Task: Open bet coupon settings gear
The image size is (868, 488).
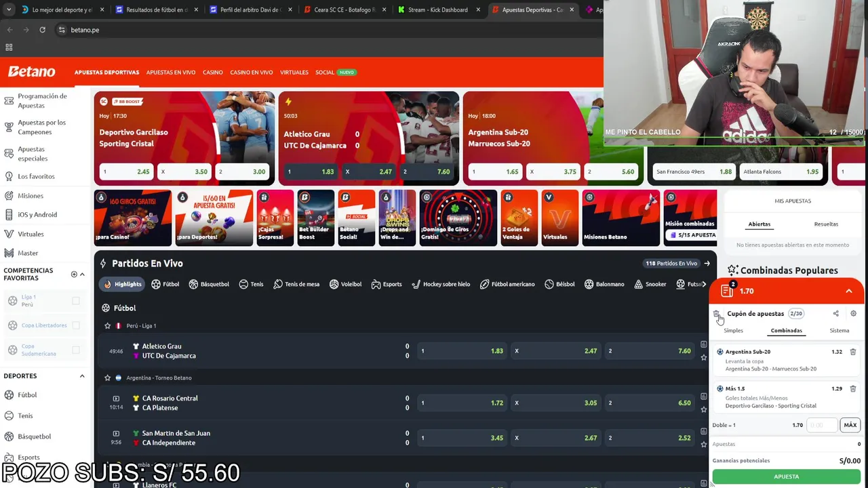Action: 853,314
